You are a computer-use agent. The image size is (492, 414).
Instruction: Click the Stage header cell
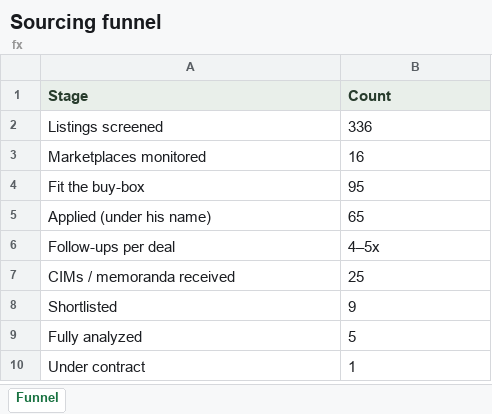click(x=190, y=96)
